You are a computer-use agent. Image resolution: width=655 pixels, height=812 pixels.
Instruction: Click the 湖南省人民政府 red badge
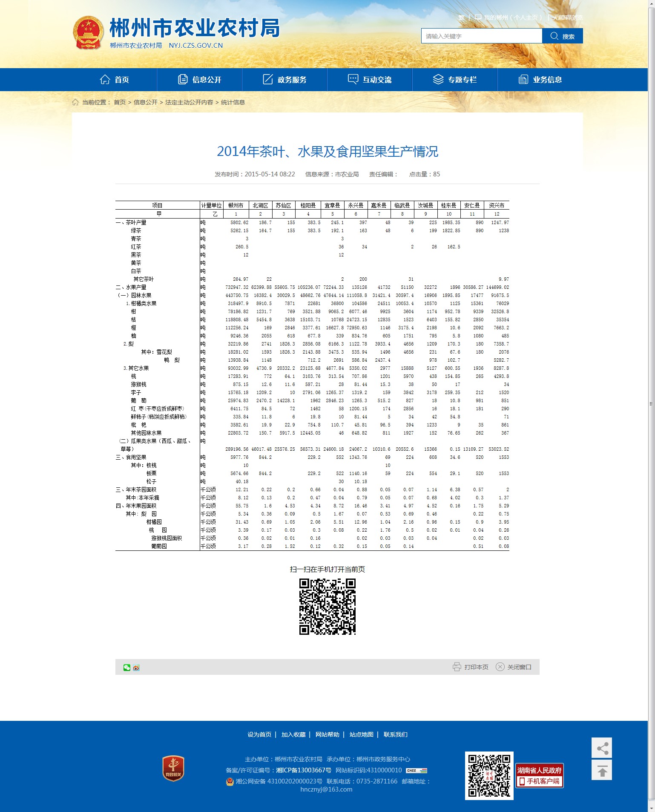coord(540,775)
